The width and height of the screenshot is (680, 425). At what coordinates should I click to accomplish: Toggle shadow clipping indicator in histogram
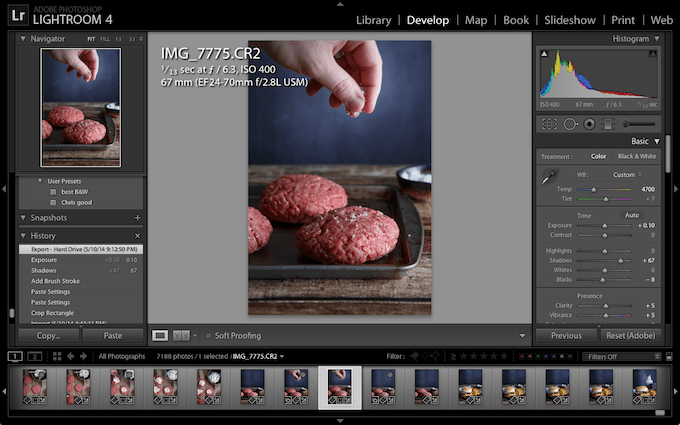[544, 54]
